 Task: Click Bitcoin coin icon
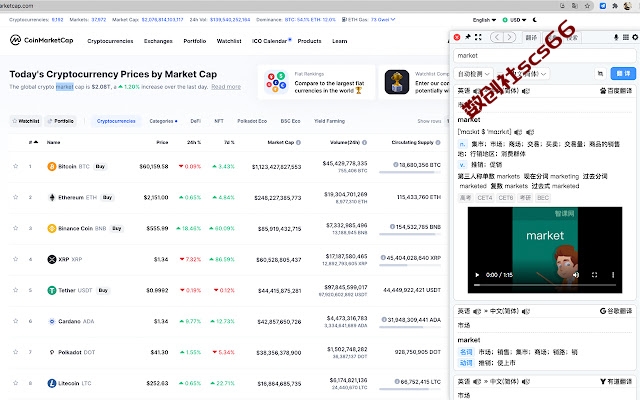point(52,167)
